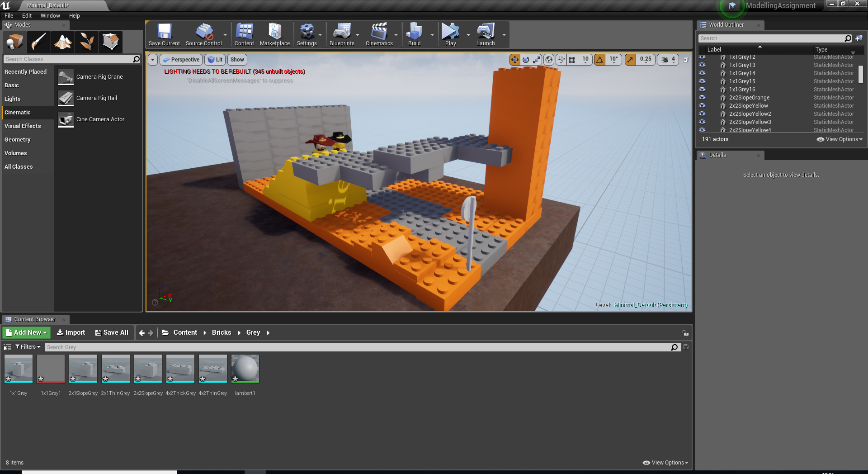Click the Save All button
This screenshot has height=474, width=868.
pos(112,332)
